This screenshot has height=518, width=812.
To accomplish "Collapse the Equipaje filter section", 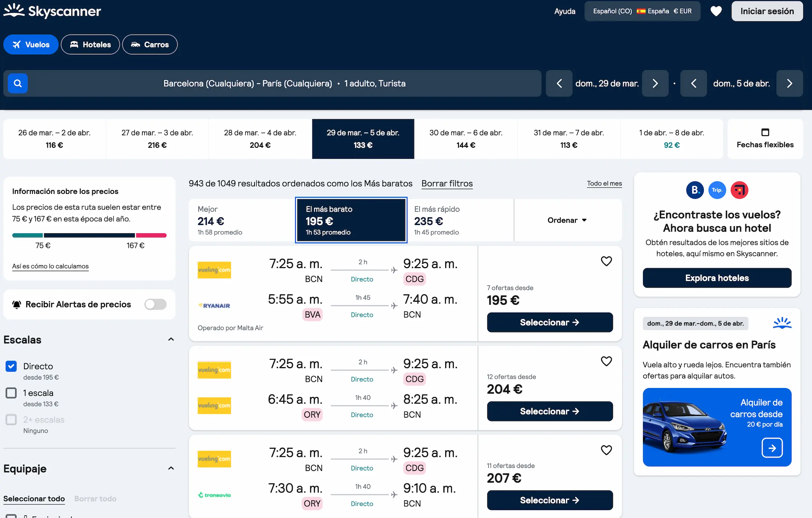I will pos(171,468).
